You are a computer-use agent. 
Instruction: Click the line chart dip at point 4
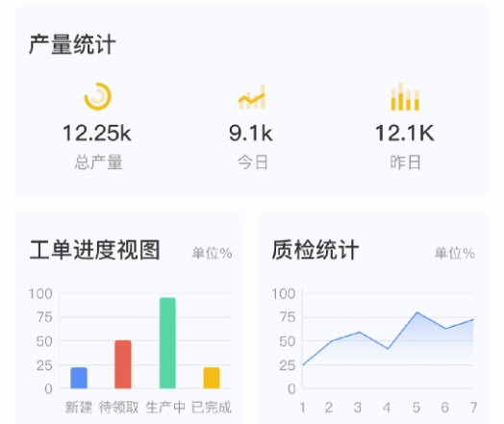389,348
